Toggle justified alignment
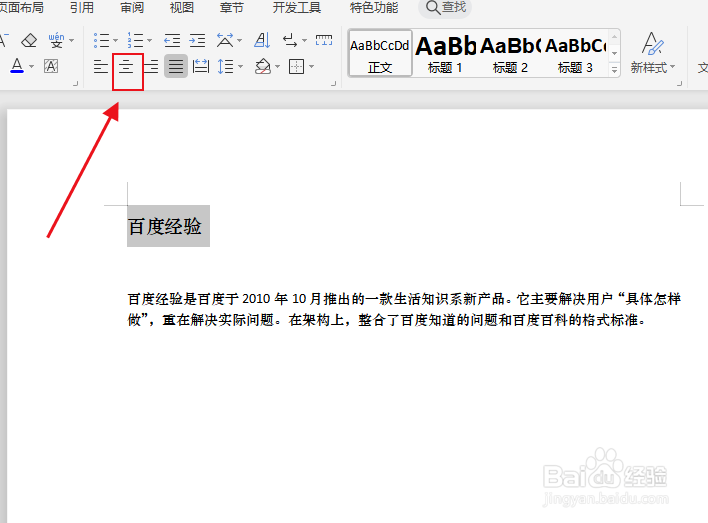The image size is (708, 523). 176,66
